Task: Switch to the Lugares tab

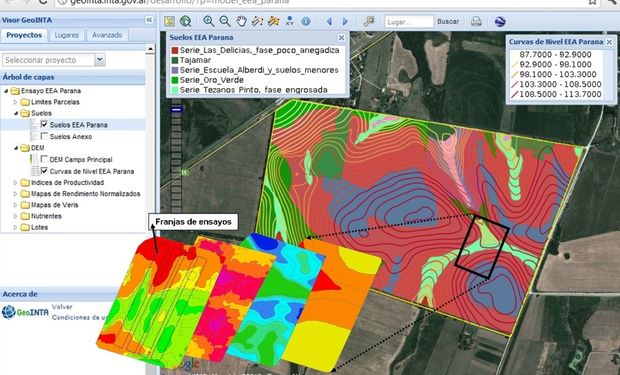Action: click(67, 35)
